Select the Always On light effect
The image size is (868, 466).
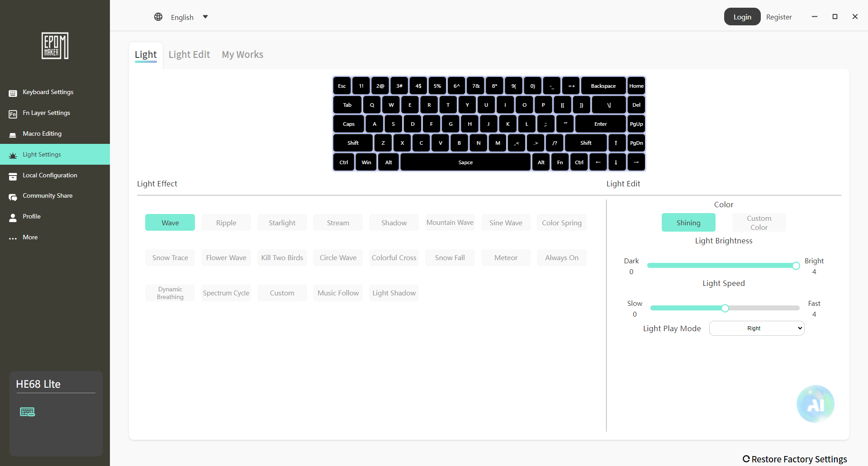pos(562,257)
